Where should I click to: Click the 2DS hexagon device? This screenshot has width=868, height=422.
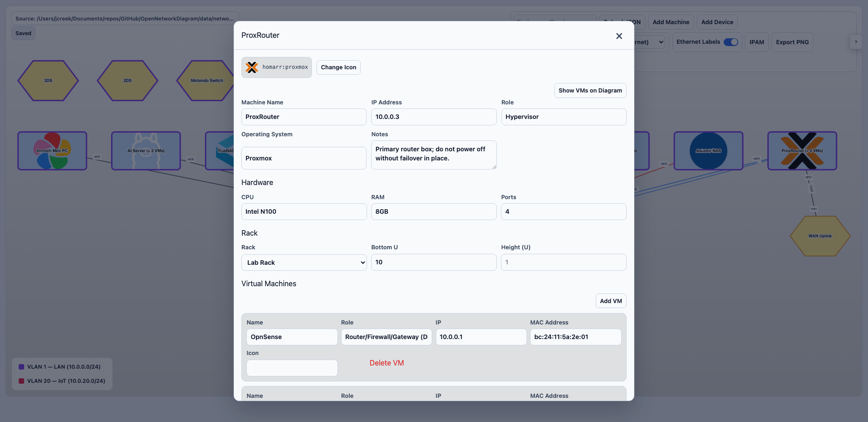click(x=128, y=81)
